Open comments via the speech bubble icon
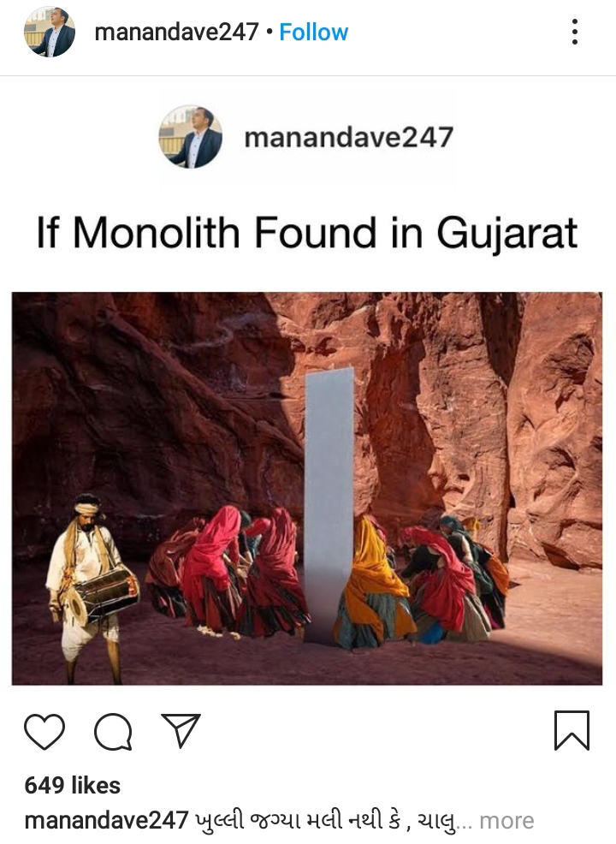Image resolution: width=616 pixels, height=844 pixels. (x=113, y=732)
